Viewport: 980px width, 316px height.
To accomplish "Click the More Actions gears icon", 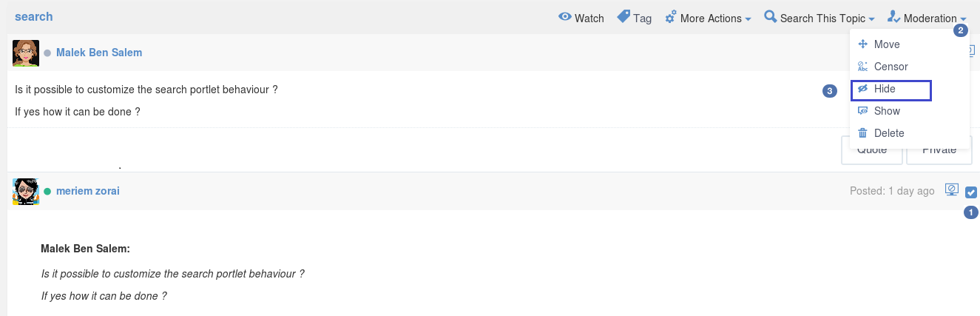I will 671,17.
